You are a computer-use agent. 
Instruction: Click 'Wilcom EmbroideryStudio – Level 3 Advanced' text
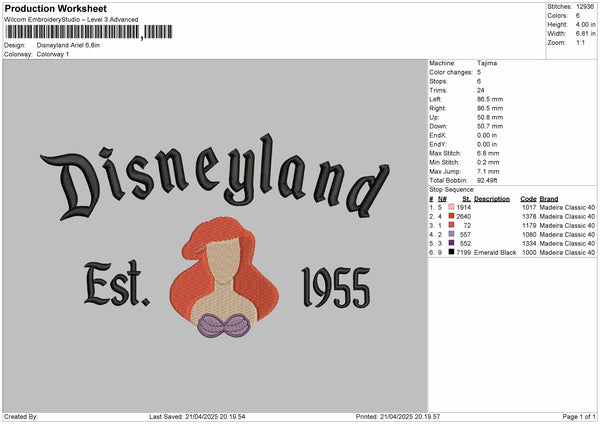click(71, 20)
